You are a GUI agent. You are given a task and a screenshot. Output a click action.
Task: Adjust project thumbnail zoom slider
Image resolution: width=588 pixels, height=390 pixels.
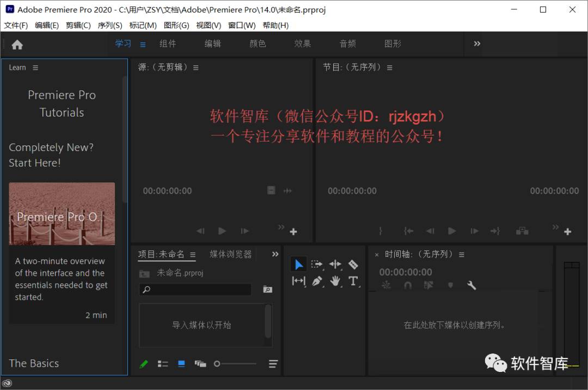pyautogui.click(x=235, y=364)
